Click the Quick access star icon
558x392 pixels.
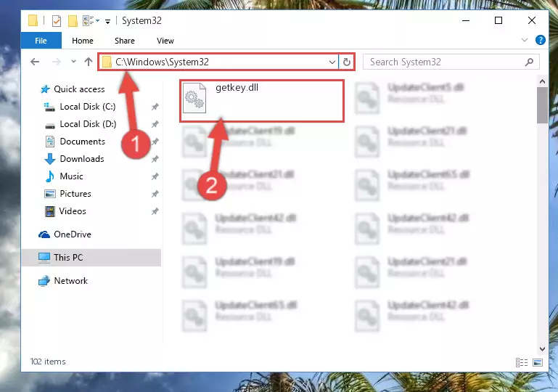pyautogui.click(x=45, y=89)
